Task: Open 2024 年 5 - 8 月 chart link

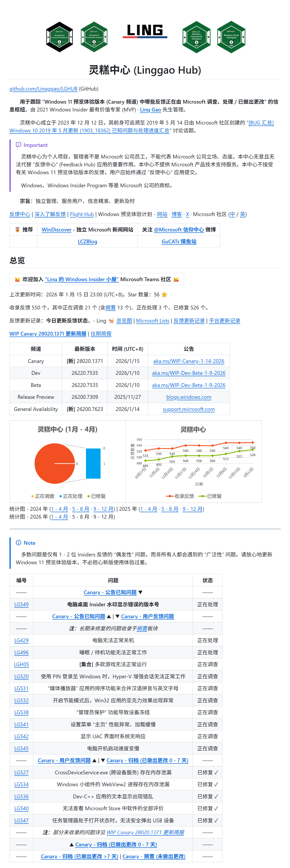Action: pos(81,509)
